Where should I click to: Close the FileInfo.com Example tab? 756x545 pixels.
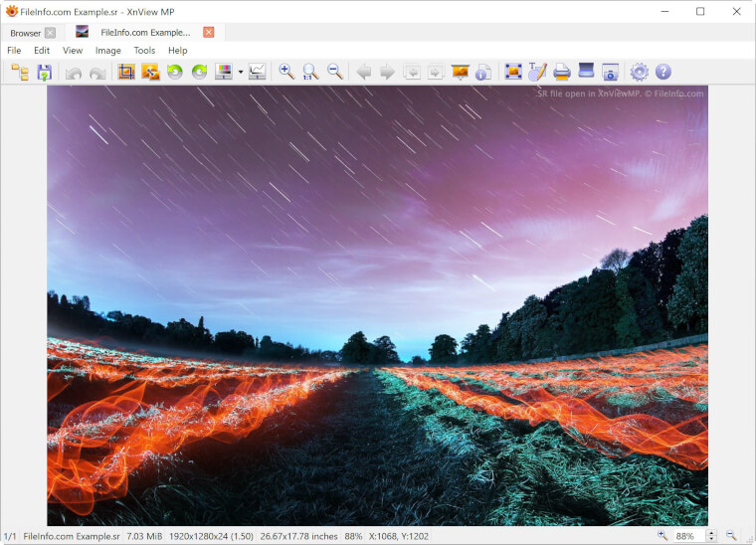(209, 32)
